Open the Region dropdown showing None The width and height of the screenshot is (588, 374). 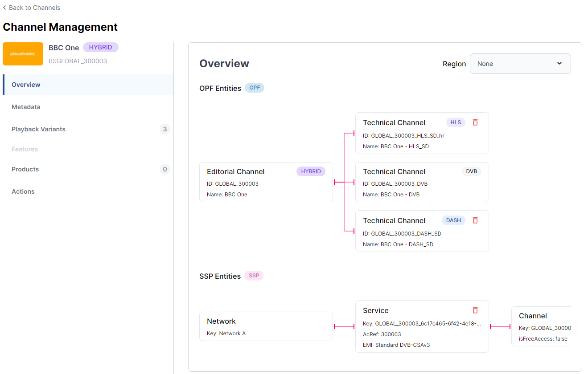click(520, 64)
